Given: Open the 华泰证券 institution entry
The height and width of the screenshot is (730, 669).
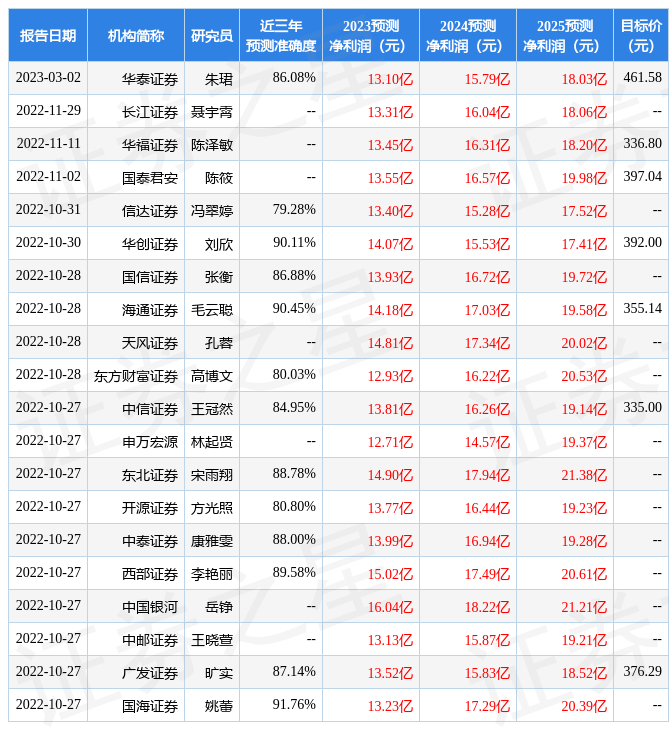Looking at the screenshot, I should (x=150, y=78).
